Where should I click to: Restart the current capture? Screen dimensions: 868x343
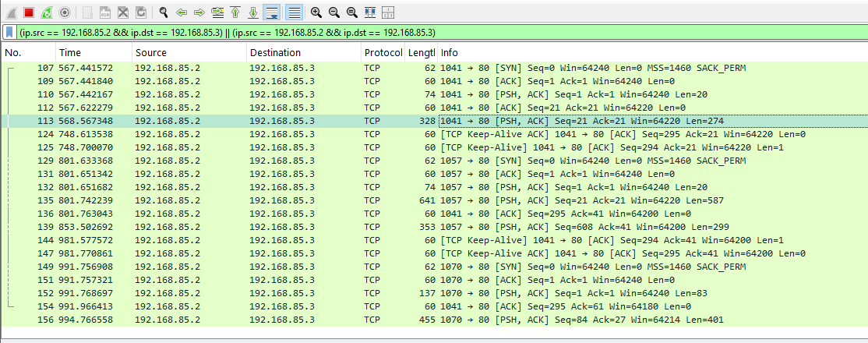pos(47,12)
